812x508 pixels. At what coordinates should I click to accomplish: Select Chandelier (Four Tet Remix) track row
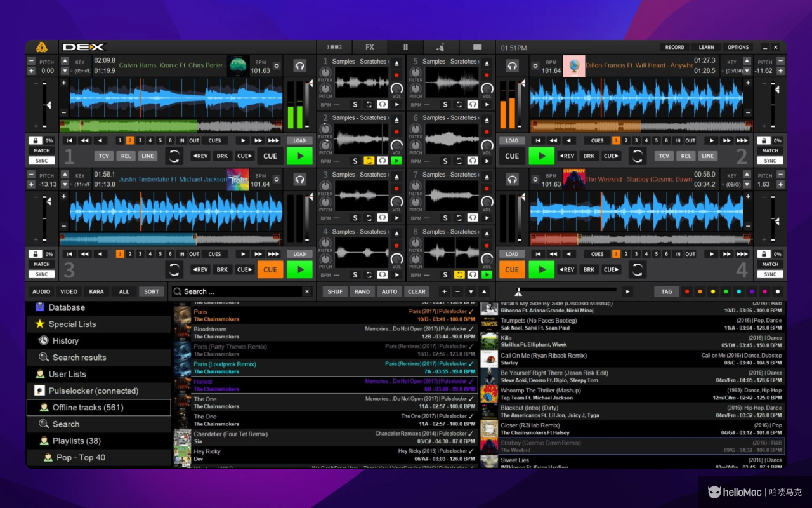click(325, 438)
